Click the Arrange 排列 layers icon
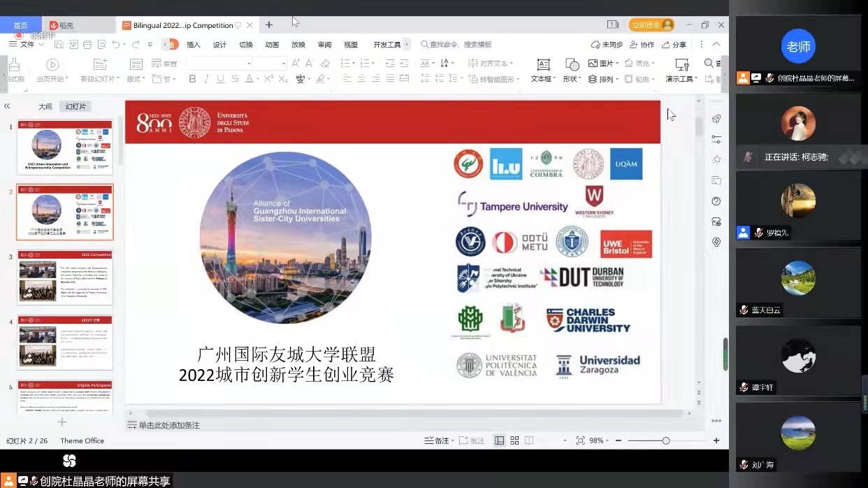Image resolution: width=868 pixels, height=488 pixels. coord(593,80)
